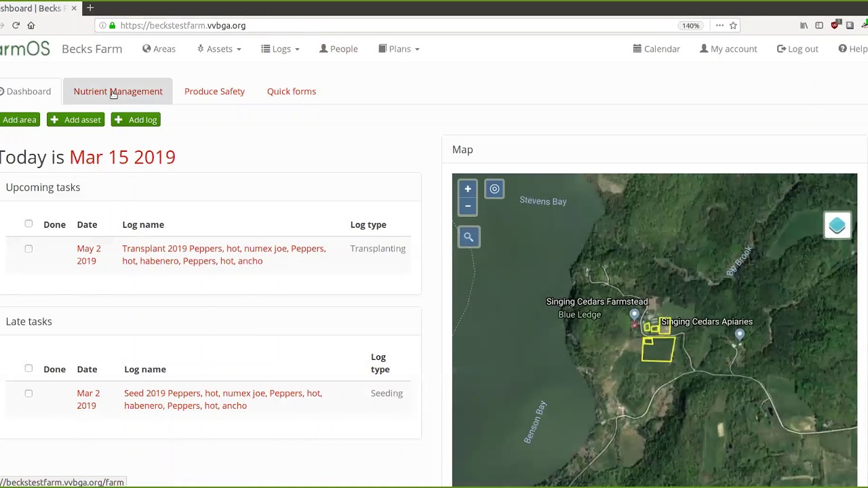Switch to the Produce Safety tab
The width and height of the screenshot is (868, 488).
coord(214,91)
